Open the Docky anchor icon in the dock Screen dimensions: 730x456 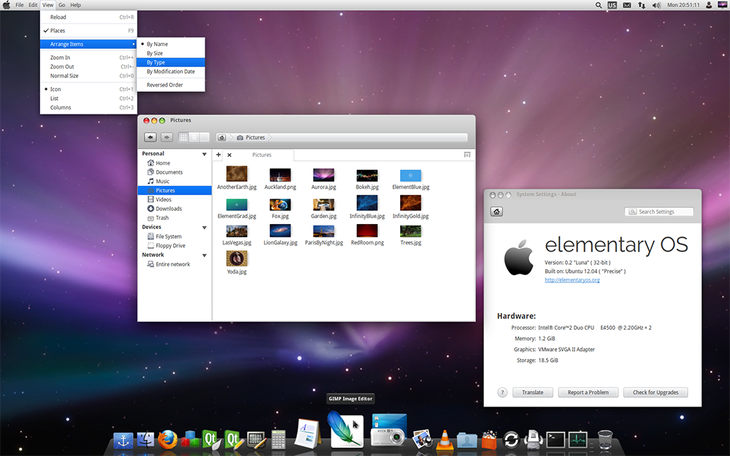(123, 440)
